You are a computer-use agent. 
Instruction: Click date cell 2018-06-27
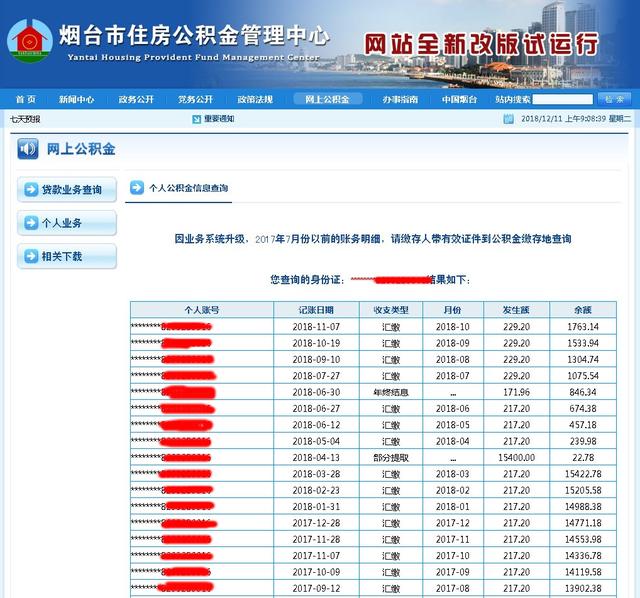[316, 409]
